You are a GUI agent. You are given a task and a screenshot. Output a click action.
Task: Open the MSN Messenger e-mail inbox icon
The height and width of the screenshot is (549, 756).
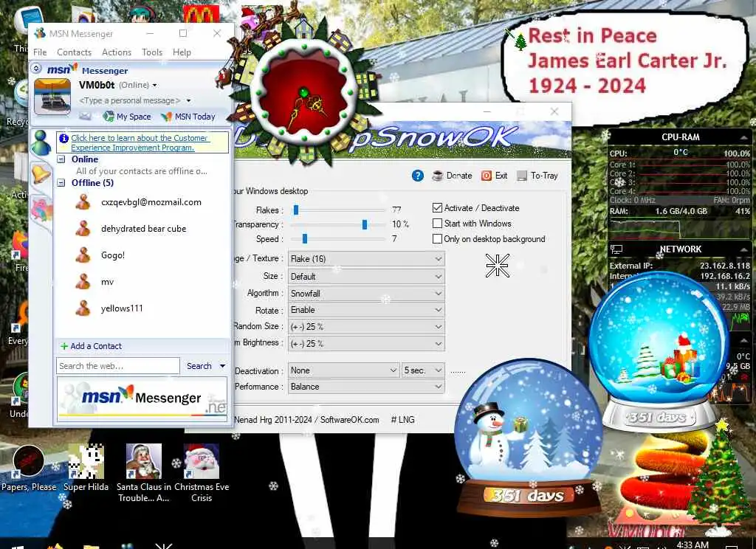(85, 116)
